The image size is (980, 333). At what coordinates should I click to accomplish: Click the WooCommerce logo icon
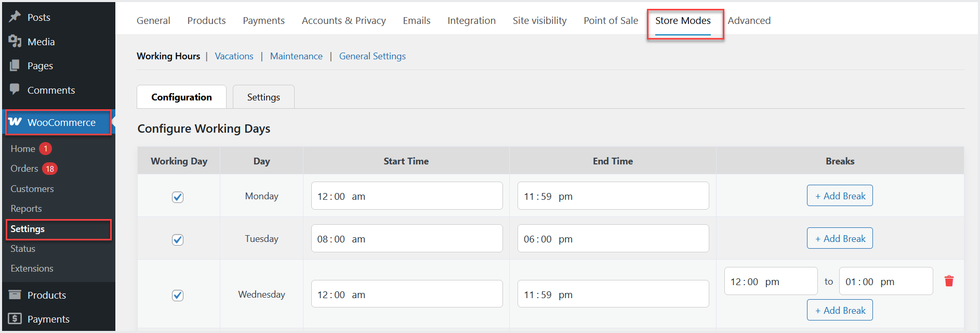(x=15, y=122)
